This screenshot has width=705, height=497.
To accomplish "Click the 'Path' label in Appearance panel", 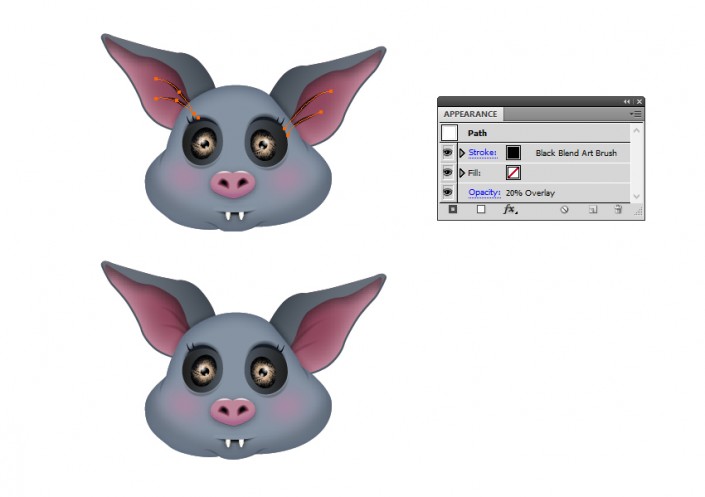I will tap(477, 133).
